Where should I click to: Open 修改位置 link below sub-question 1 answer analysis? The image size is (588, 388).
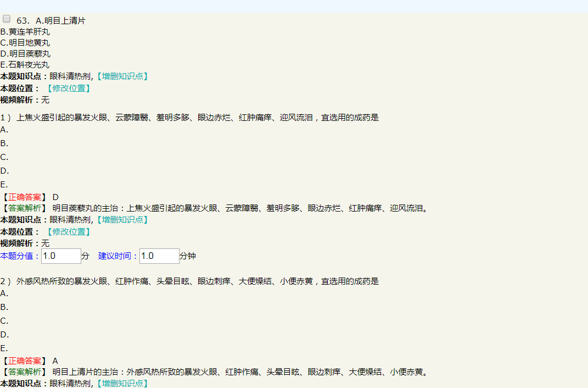(x=68, y=232)
